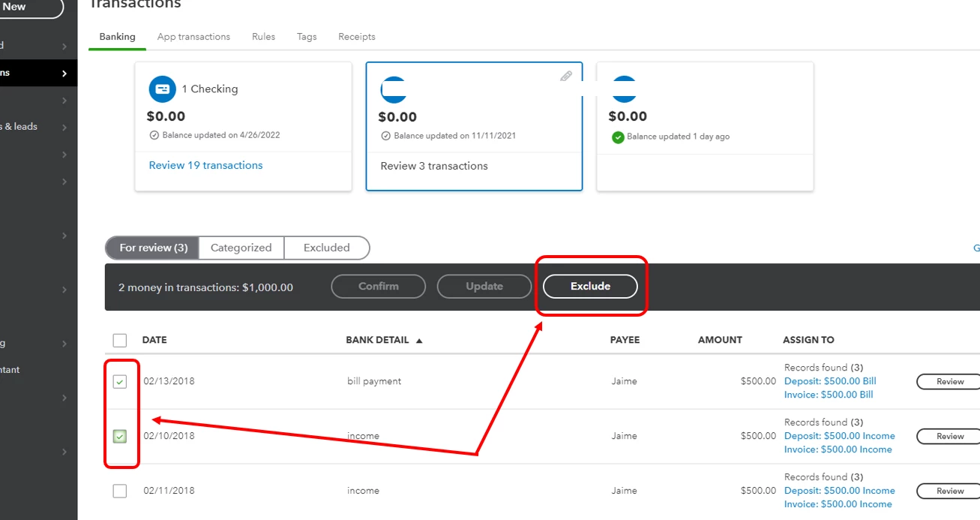Click the green check balance updated icon

pos(618,137)
